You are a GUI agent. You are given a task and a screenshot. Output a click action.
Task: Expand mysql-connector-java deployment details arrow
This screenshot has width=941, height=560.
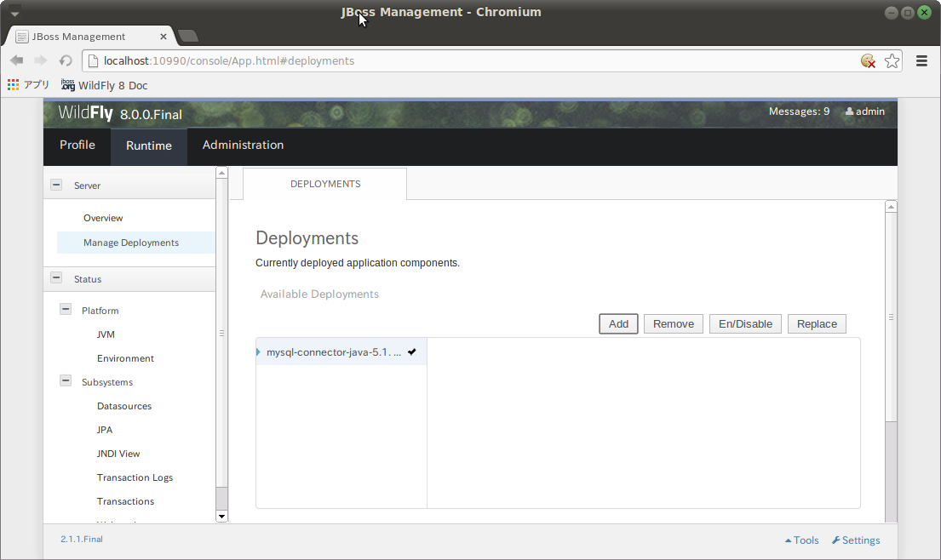(260, 351)
